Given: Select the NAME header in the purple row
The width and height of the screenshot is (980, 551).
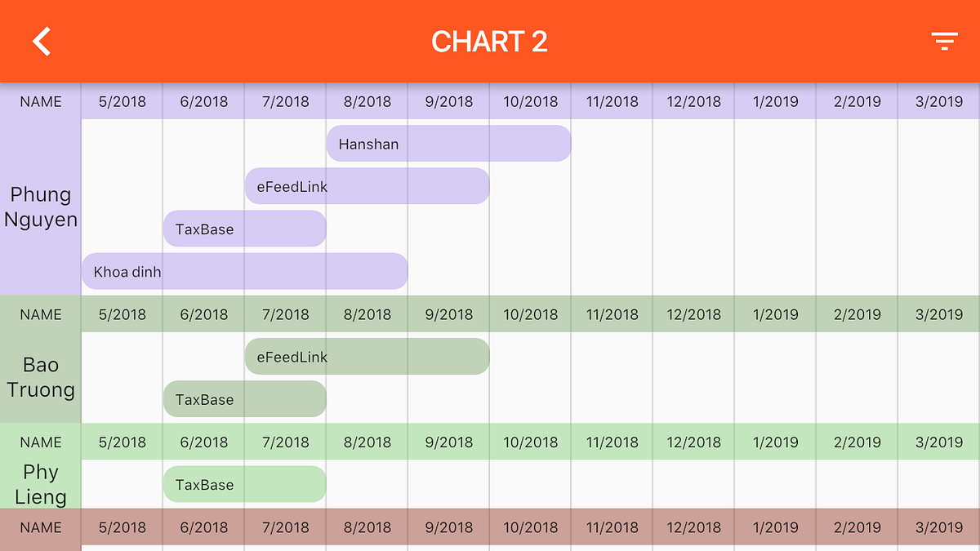Looking at the screenshot, I should tap(40, 101).
